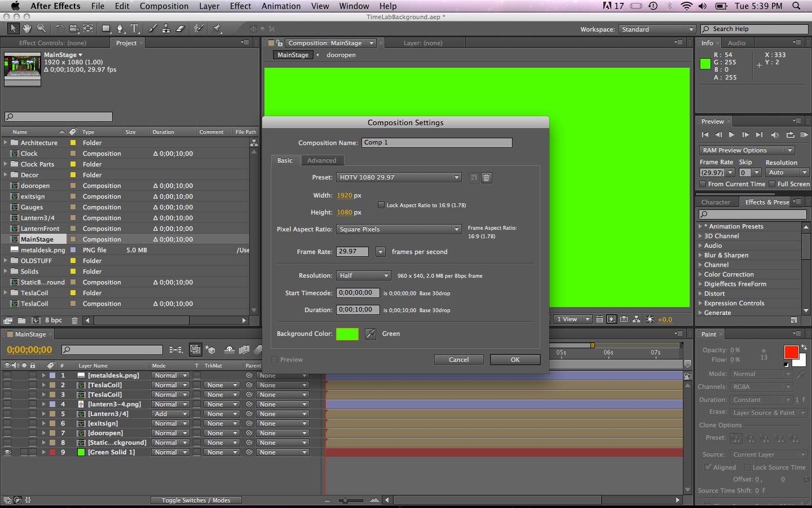
Task: Click the trash icon beside Preset dropdown
Action: coord(487,178)
